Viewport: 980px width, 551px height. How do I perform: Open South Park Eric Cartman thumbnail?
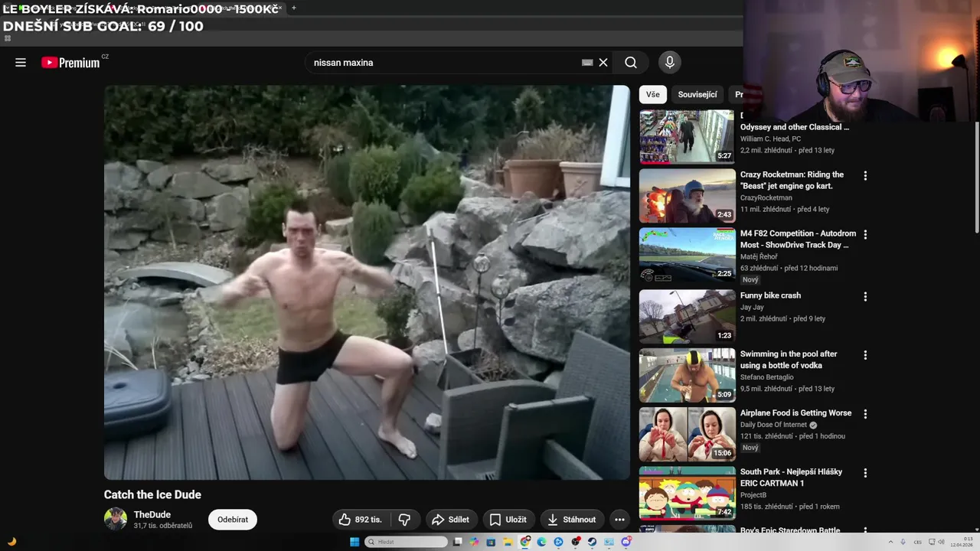687,493
